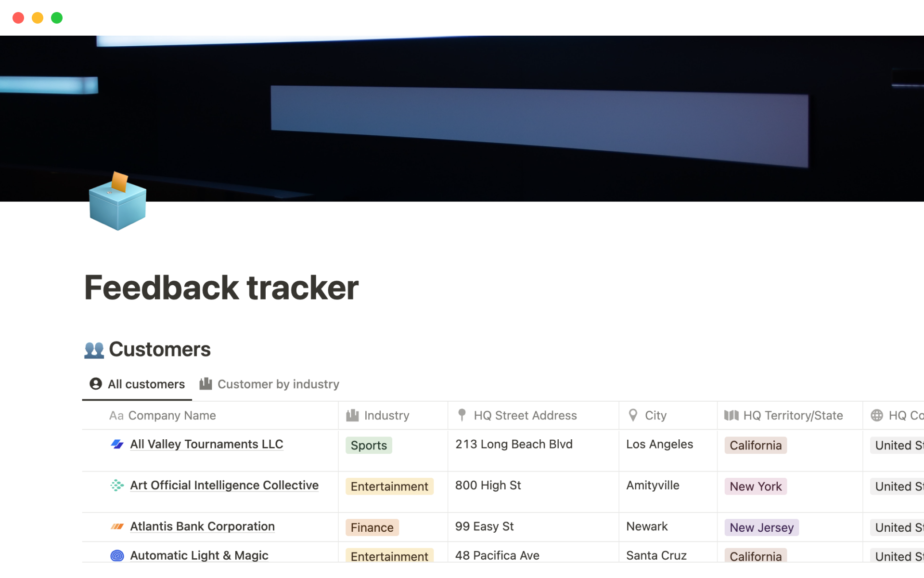Toggle the Entertainment tag on Art Official Intelligence

389,485
